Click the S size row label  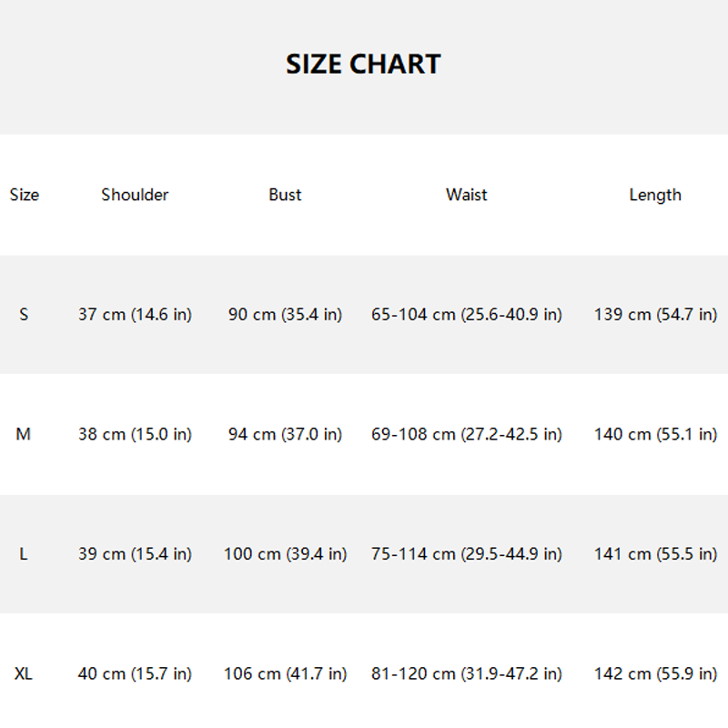[x=24, y=315]
